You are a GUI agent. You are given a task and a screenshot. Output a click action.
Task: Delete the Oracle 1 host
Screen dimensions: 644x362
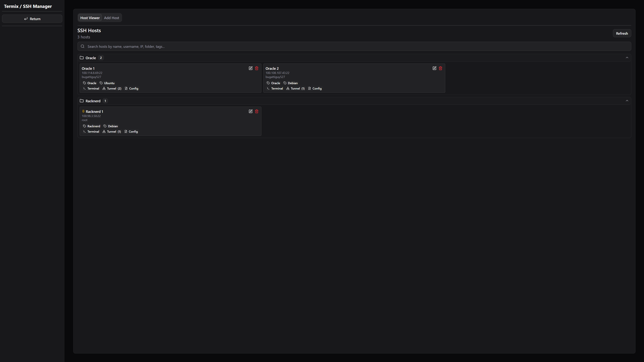pyautogui.click(x=256, y=68)
